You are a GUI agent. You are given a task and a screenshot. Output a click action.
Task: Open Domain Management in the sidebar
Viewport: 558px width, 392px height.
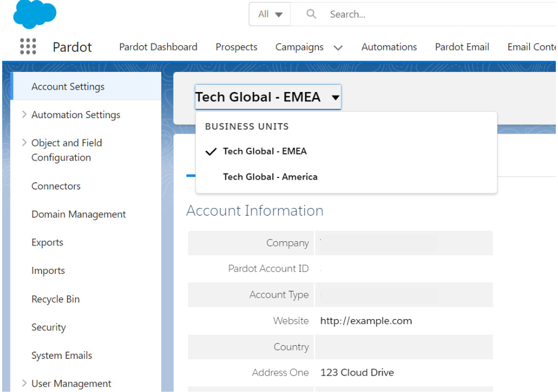tap(78, 214)
